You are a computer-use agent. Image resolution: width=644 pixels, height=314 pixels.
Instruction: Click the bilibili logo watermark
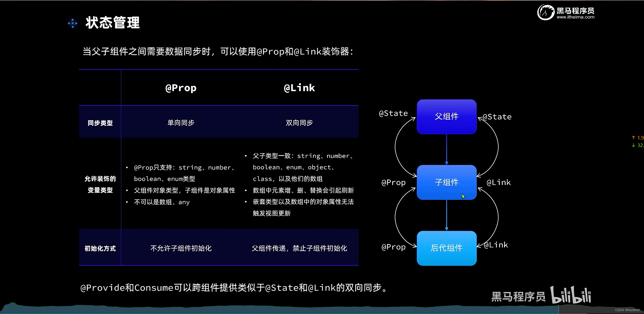[x=570, y=295]
